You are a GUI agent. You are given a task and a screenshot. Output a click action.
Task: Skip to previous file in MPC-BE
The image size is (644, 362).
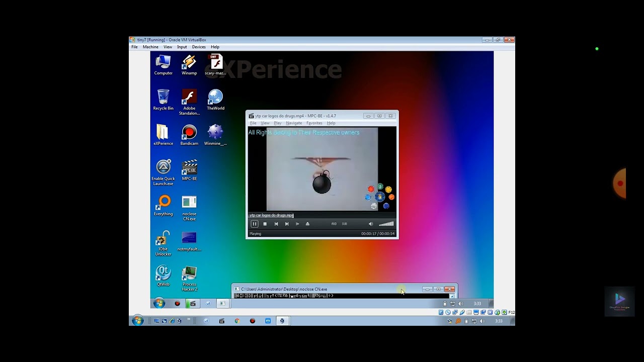point(276,224)
